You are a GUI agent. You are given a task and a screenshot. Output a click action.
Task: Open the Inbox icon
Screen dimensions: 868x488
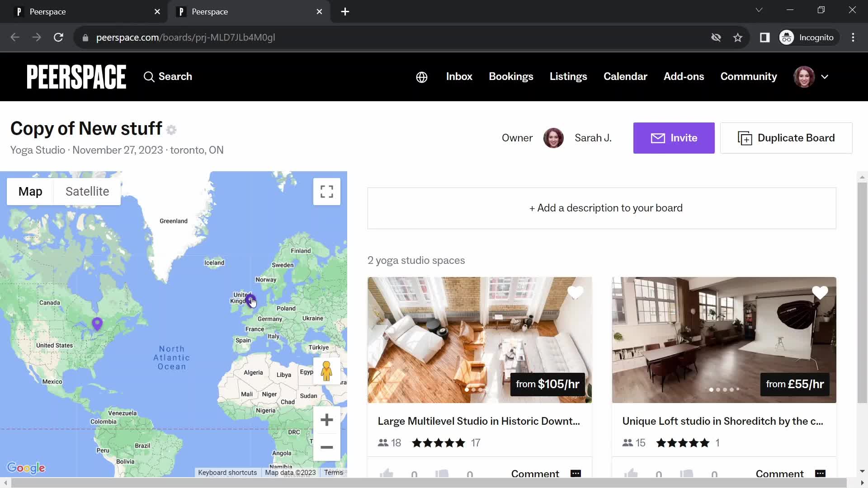pyautogui.click(x=459, y=76)
